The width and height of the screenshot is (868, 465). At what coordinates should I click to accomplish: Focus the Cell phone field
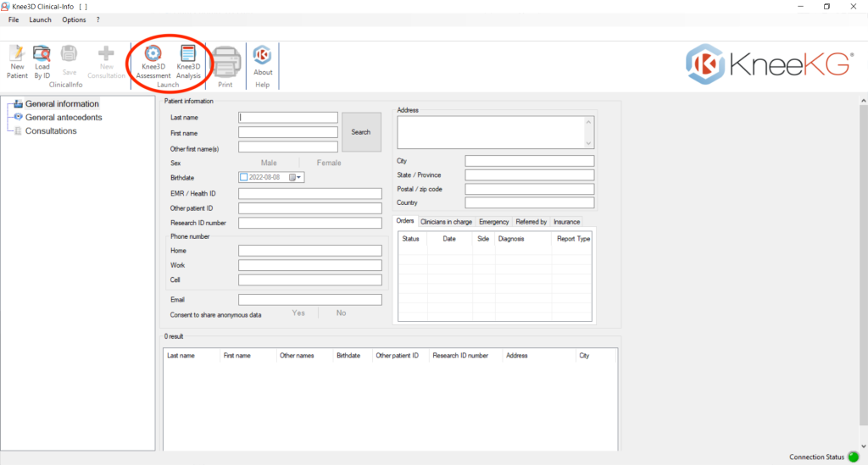click(310, 280)
